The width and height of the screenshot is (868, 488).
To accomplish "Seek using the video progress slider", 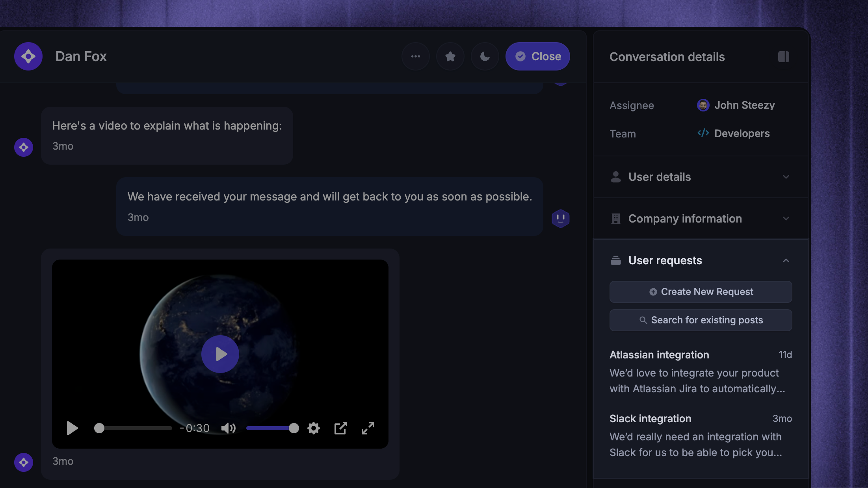I will (133, 428).
